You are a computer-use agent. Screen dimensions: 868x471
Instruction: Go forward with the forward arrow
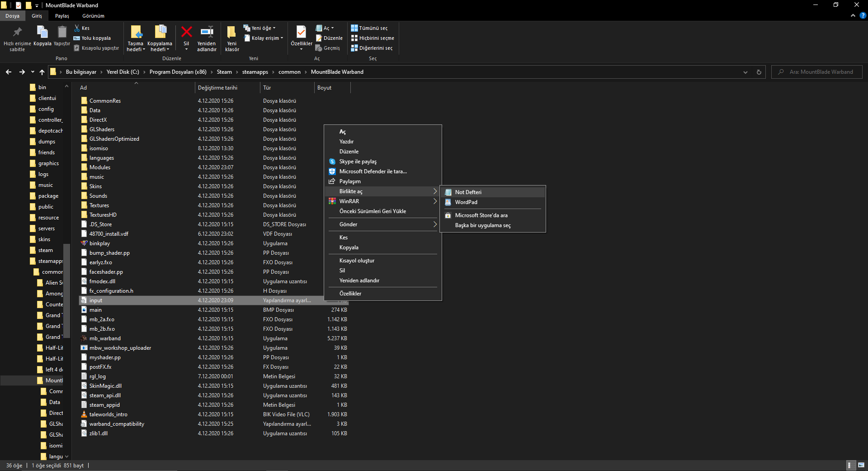[22, 72]
